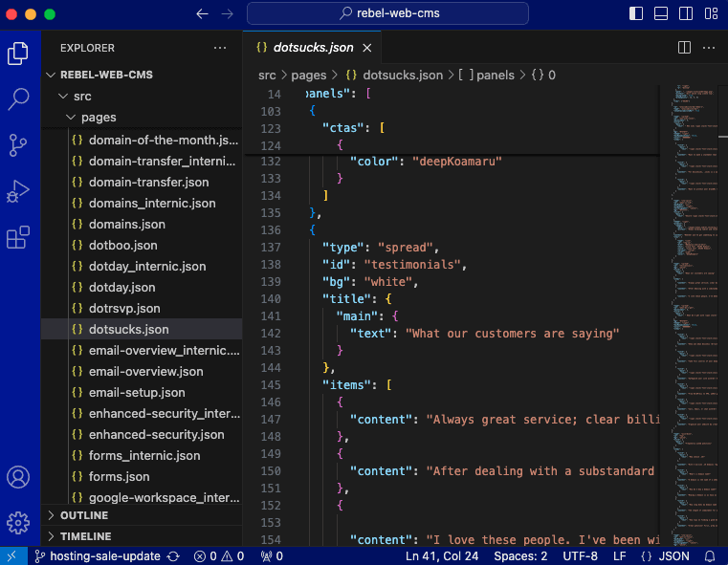Click the remote window indicator icon

coord(12,555)
